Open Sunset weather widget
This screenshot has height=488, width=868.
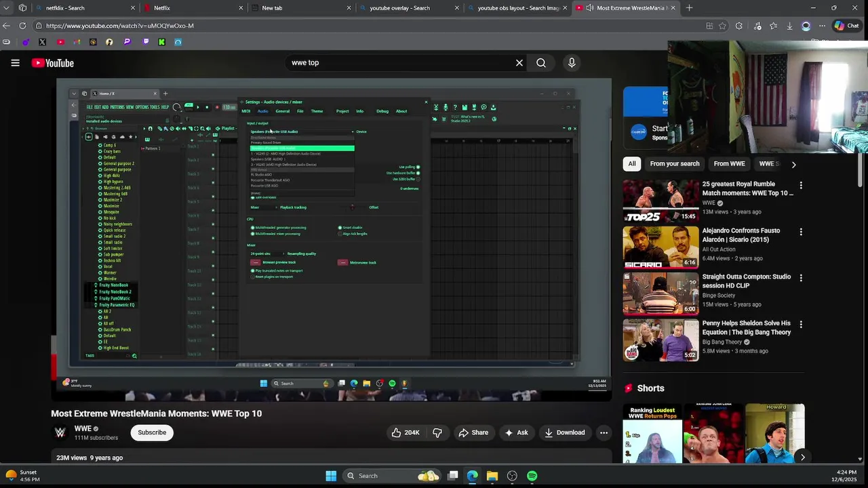click(22, 476)
